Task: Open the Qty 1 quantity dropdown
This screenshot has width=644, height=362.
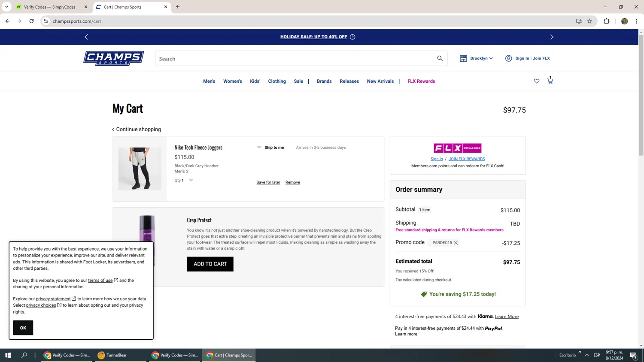Action: (x=191, y=180)
